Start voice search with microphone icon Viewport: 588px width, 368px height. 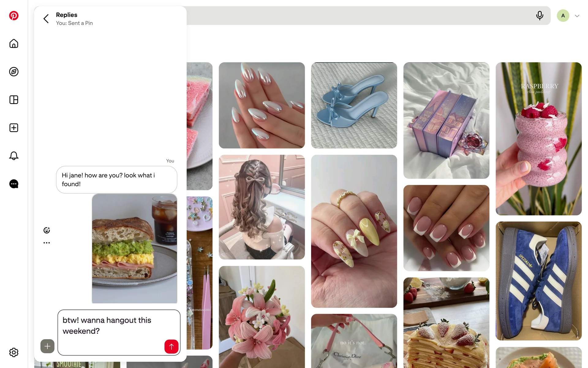(x=540, y=15)
